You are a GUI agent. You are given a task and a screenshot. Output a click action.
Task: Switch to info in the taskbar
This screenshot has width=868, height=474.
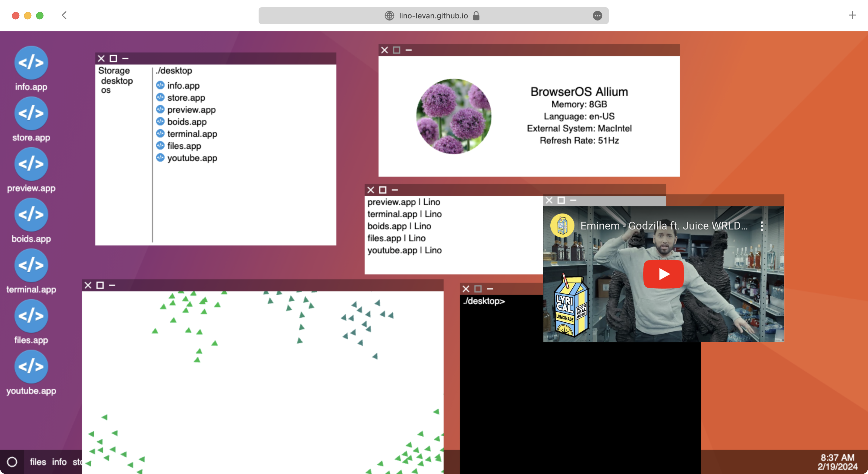point(59,462)
